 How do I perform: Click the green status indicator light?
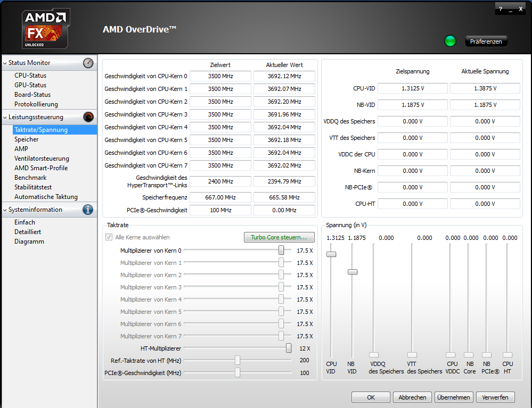pyautogui.click(x=450, y=41)
